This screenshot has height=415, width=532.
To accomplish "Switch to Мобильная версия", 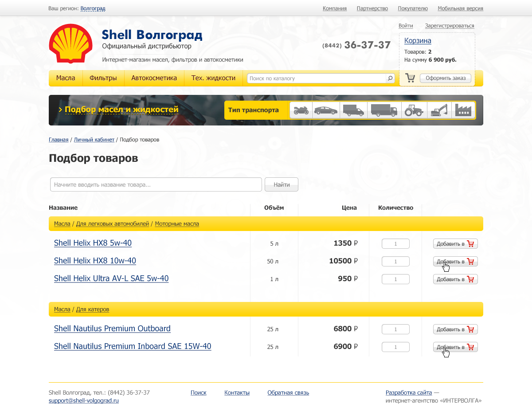I will point(460,8).
